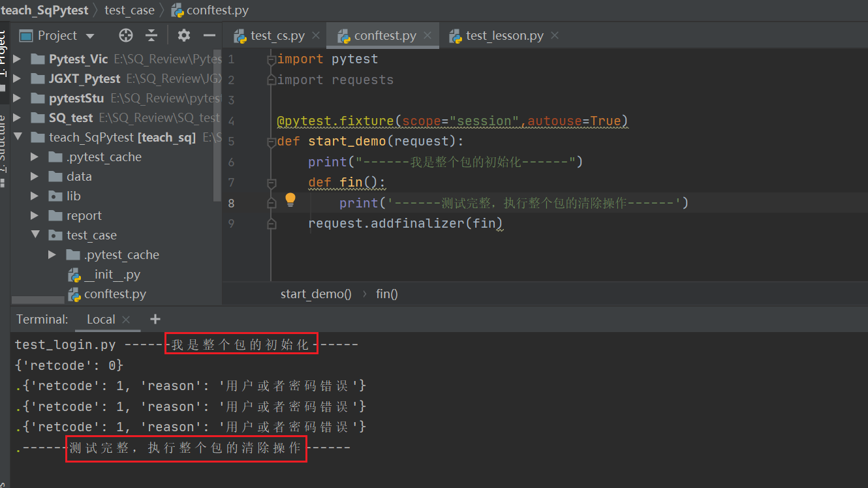Click fin() in the editor breadcrumb
868x488 pixels.
[x=387, y=294]
